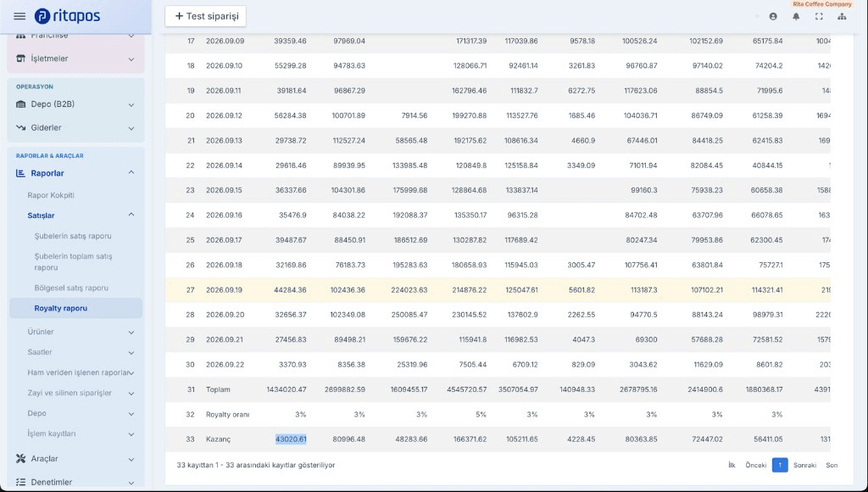The image size is (868, 492).
Task: Collapse the Satışlar submenu chevron
Action: 131,215
